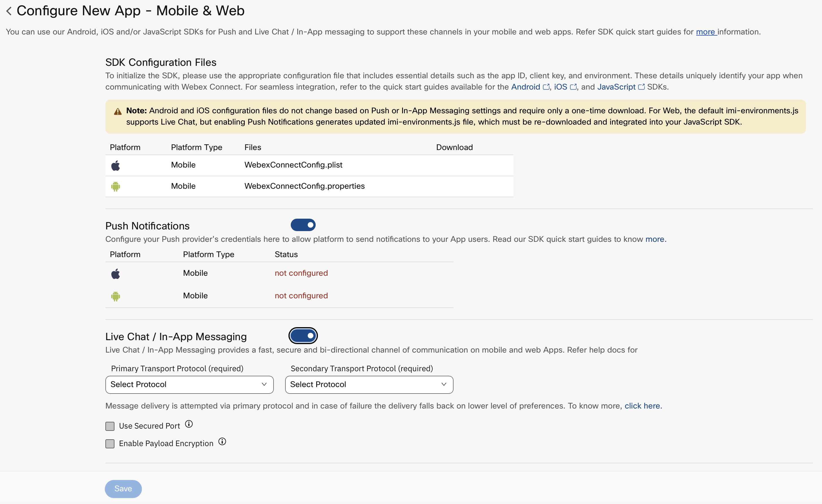
Task: Click the Apple icon in Push Notifications table
Action: [115, 274]
